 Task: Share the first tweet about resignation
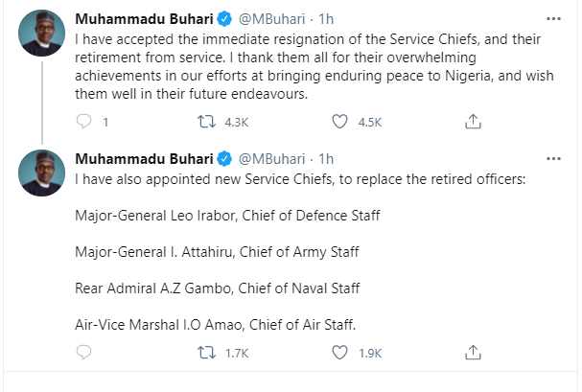pyautogui.click(x=472, y=122)
